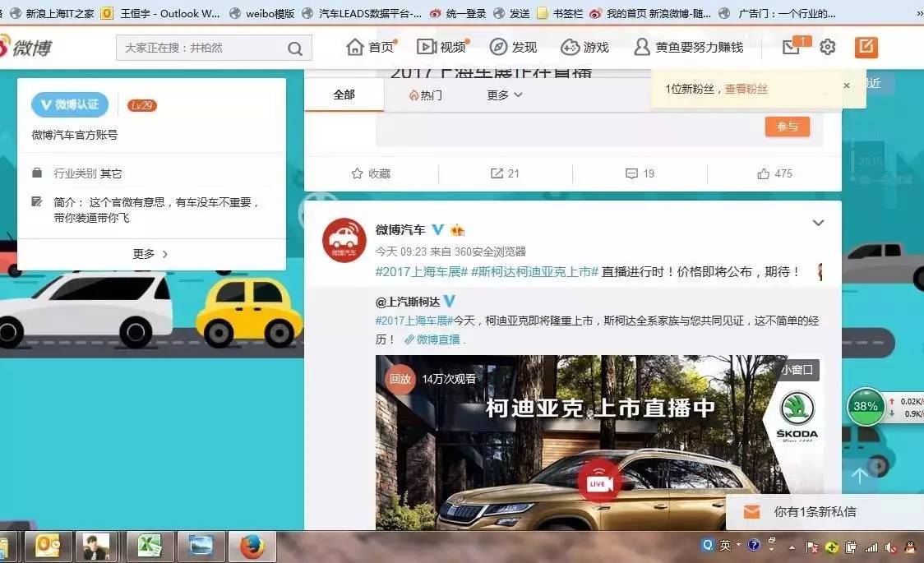Screen dimensions: 924x563
Task: Open 发现 discover section
Action: point(513,47)
